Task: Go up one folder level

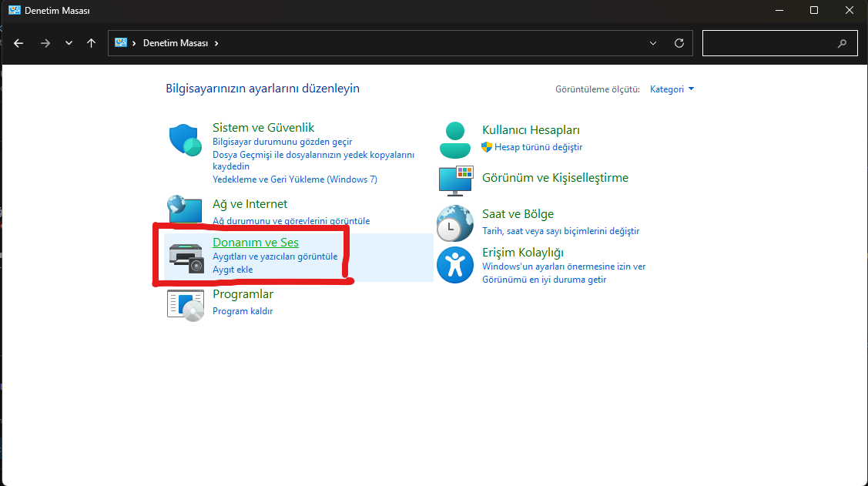Action: (x=92, y=43)
